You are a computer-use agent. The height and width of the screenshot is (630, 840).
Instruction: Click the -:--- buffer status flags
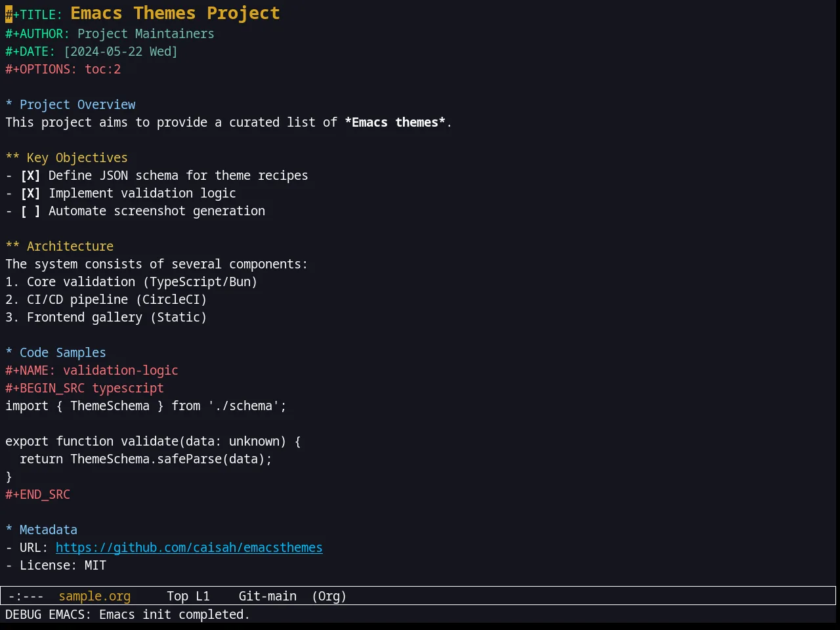(26, 597)
